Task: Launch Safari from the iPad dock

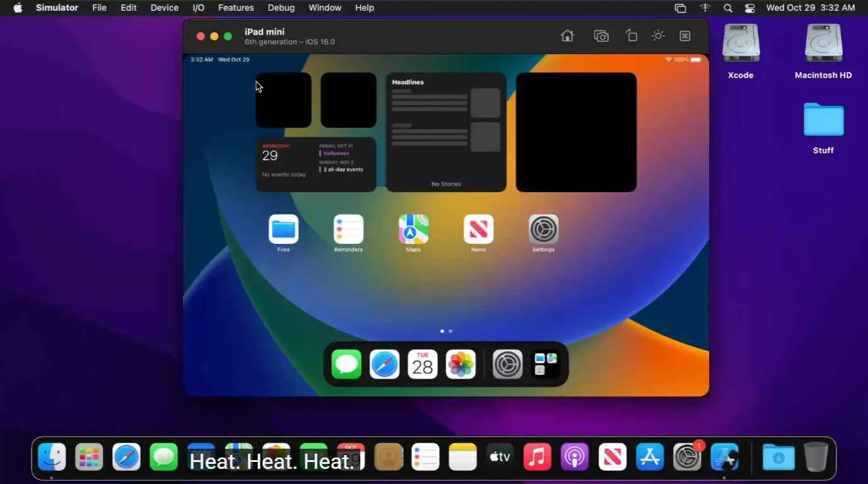Action: pyautogui.click(x=384, y=364)
